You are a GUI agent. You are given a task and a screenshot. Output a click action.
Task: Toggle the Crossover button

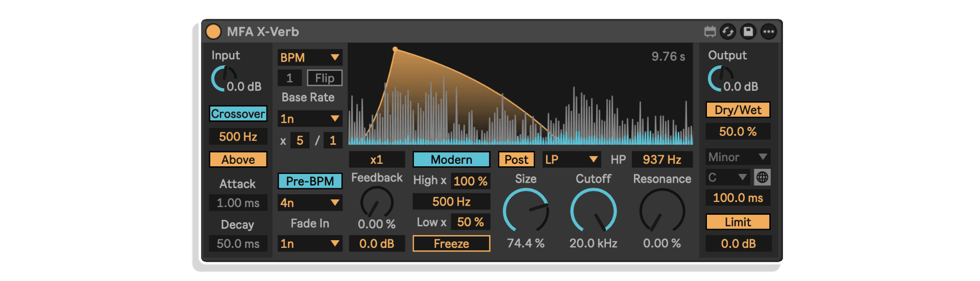pyautogui.click(x=238, y=114)
